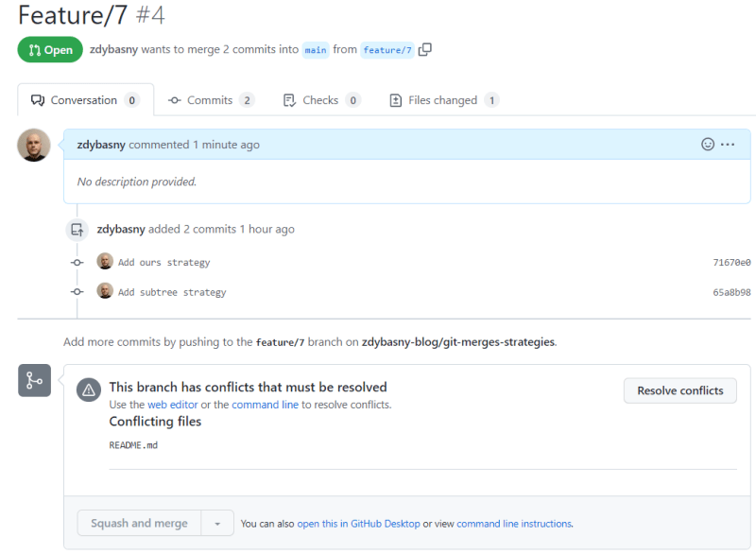Click zdybasny name in added commits event

coord(121,229)
